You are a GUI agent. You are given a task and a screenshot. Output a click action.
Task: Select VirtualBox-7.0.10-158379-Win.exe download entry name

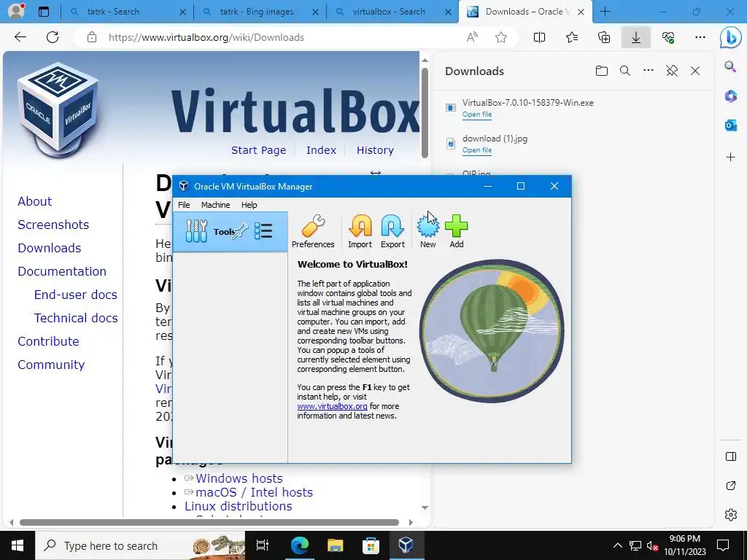click(x=528, y=102)
